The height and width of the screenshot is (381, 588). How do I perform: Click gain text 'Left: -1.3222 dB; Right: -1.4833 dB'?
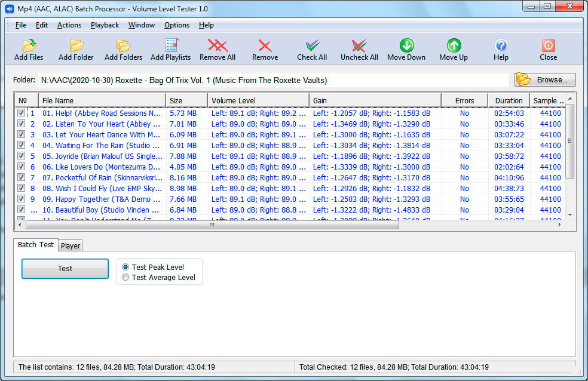[372, 210]
